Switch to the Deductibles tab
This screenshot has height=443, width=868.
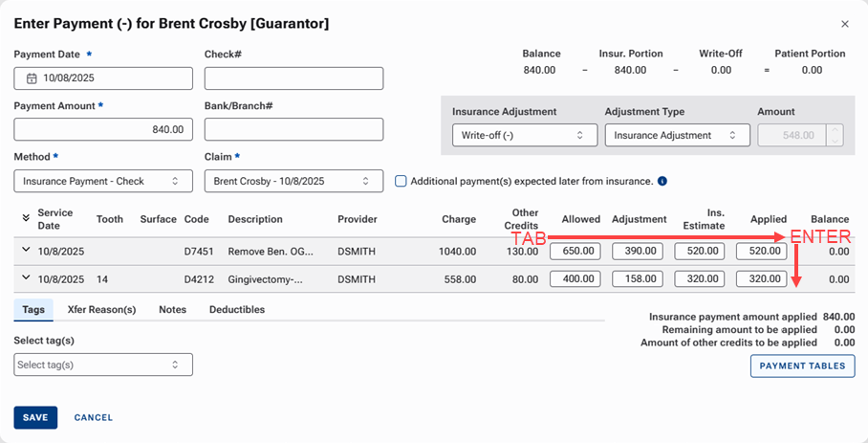[237, 310]
